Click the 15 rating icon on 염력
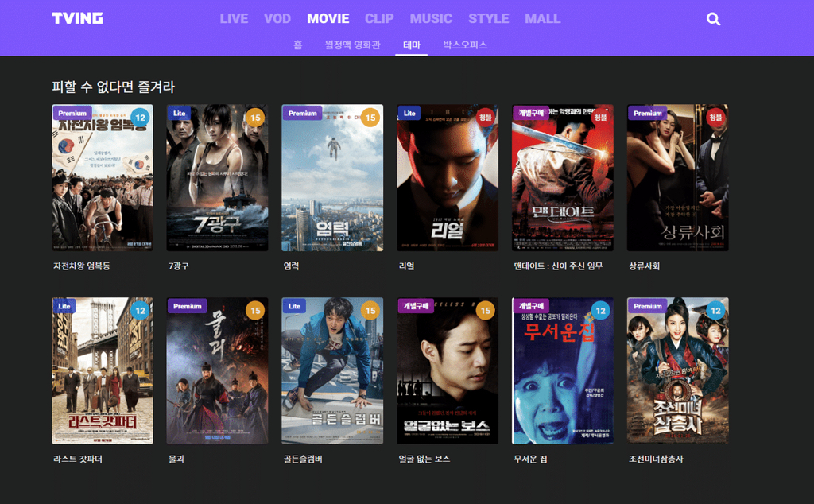Screen dimensions: 814x504 (x=370, y=118)
